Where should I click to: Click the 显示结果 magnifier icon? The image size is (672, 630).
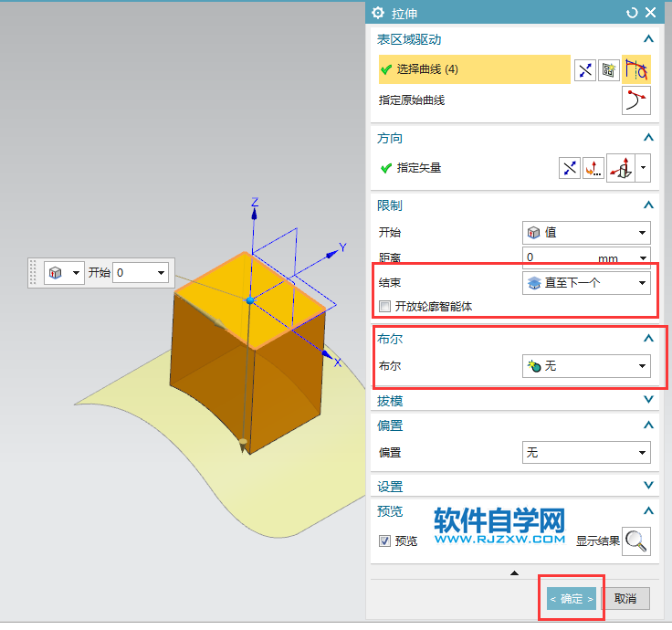coord(636,541)
